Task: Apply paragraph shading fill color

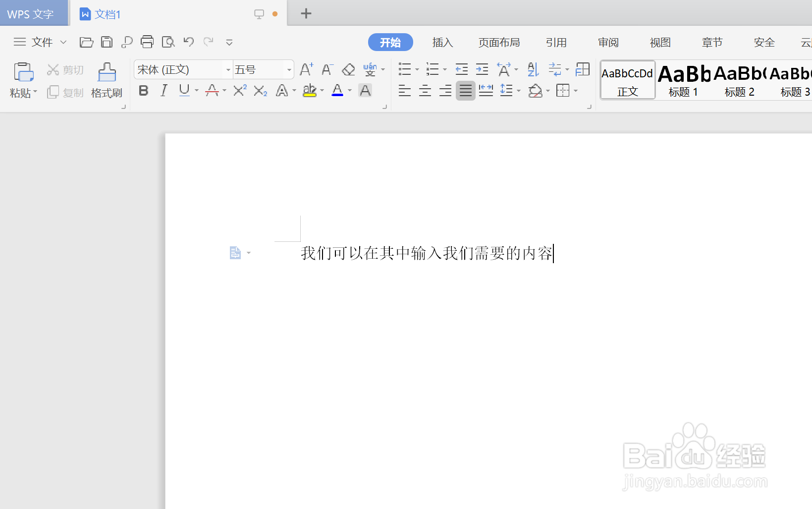Action: pyautogui.click(x=535, y=91)
